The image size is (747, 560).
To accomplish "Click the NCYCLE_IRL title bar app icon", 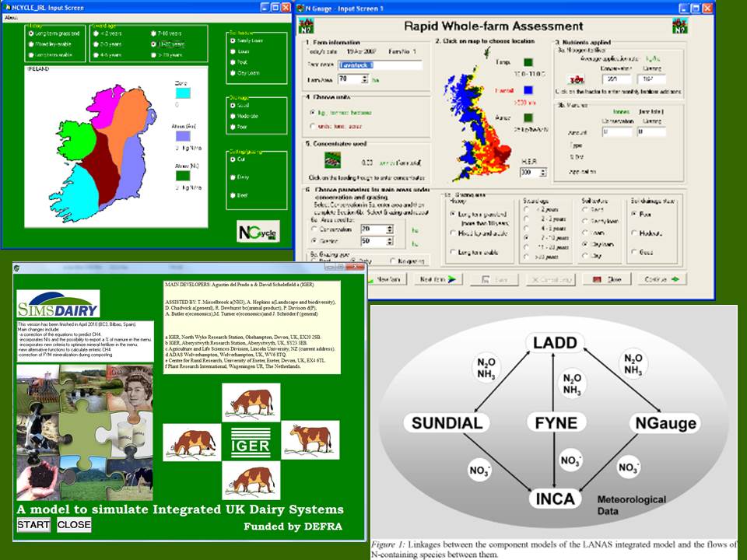I will click(7, 8).
